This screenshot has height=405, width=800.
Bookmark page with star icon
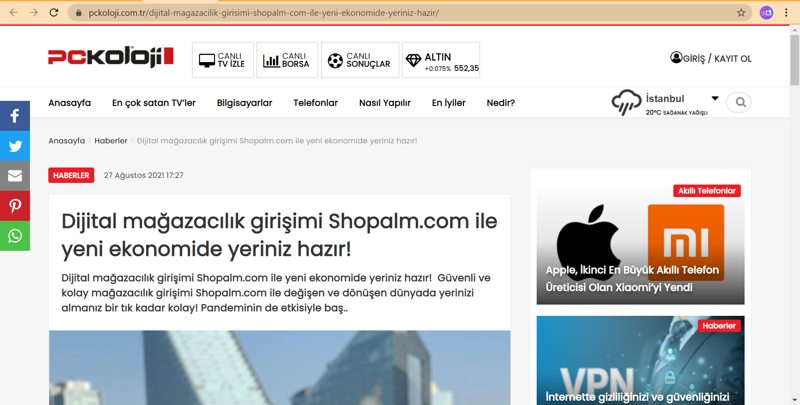click(x=741, y=13)
